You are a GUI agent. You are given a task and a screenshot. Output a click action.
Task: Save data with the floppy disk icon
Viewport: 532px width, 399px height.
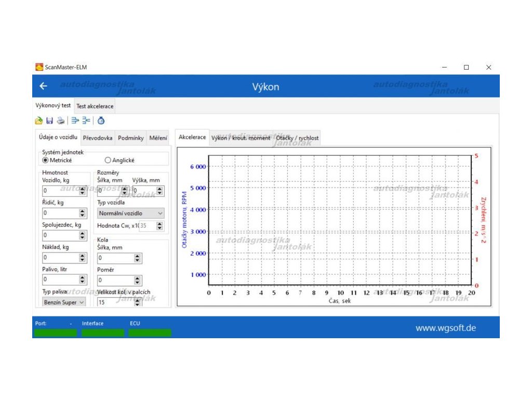[49, 121]
